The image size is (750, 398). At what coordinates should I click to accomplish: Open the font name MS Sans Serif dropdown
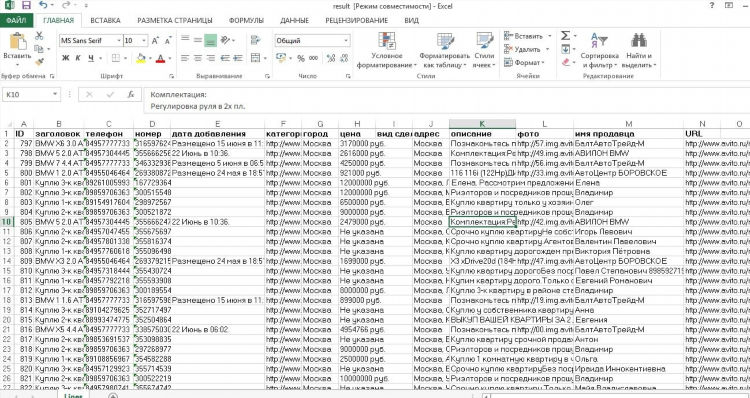119,41
